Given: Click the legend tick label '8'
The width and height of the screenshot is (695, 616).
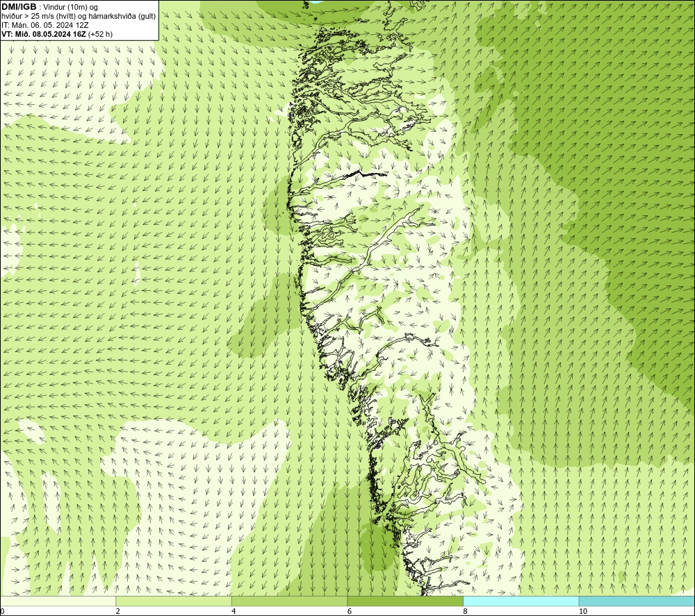Looking at the screenshot, I should point(466,611).
